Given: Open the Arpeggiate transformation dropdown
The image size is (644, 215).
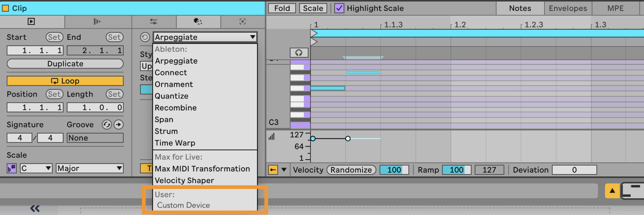Looking at the screenshot, I should tap(205, 37).
